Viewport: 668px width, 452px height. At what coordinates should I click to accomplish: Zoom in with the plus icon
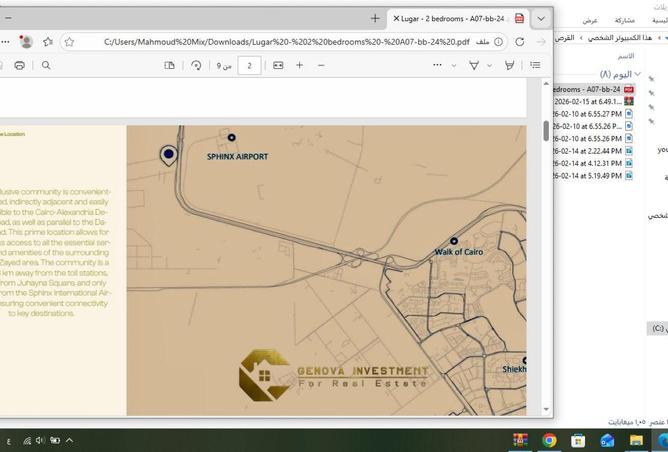(x=299, y=65)
